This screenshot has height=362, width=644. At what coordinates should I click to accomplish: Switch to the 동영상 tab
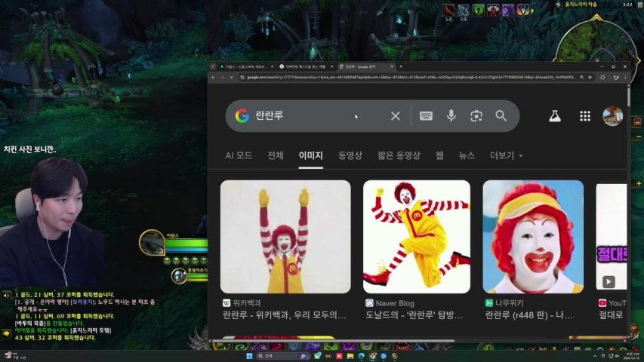coord(350,155)
